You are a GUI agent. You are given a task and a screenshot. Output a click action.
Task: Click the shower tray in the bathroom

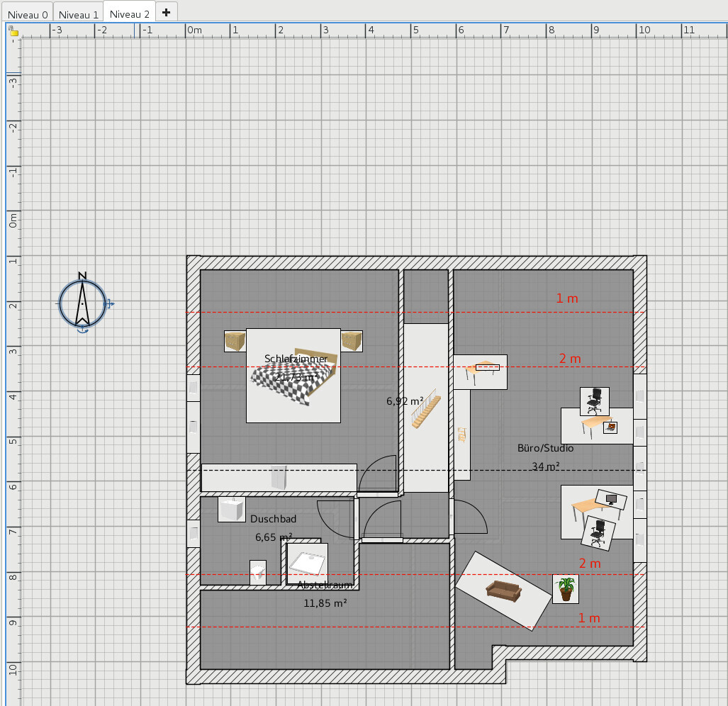click(x=307, y=564)
